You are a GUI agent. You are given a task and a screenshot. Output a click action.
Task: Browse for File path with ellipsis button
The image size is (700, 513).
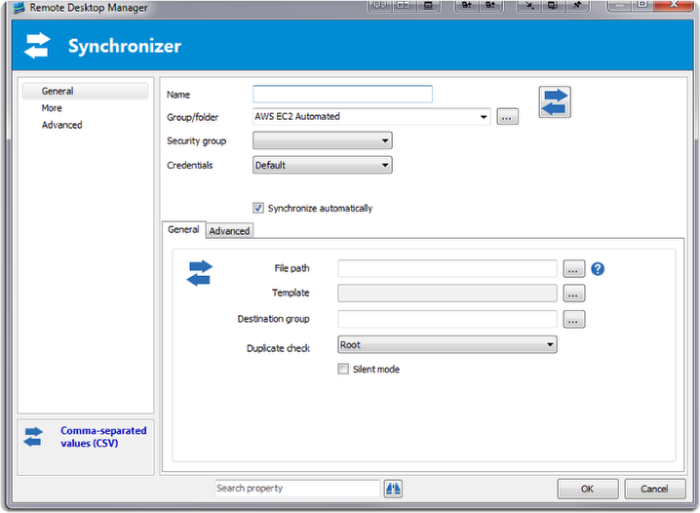[x=574, y=269]
